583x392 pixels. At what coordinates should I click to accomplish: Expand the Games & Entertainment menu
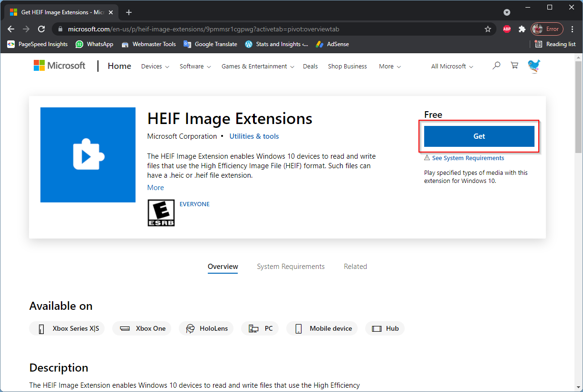258,67
